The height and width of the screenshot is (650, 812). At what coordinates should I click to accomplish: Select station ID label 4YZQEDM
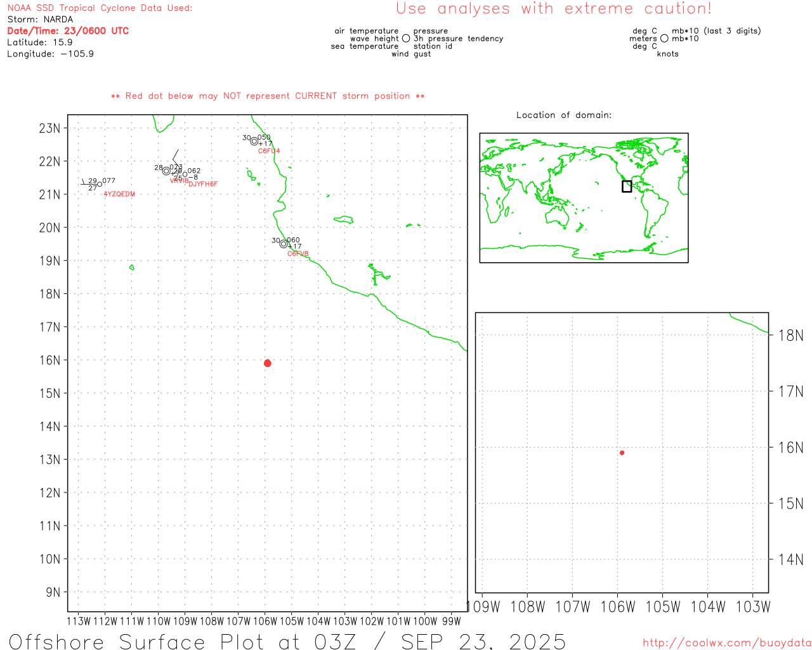coord(119,194)
